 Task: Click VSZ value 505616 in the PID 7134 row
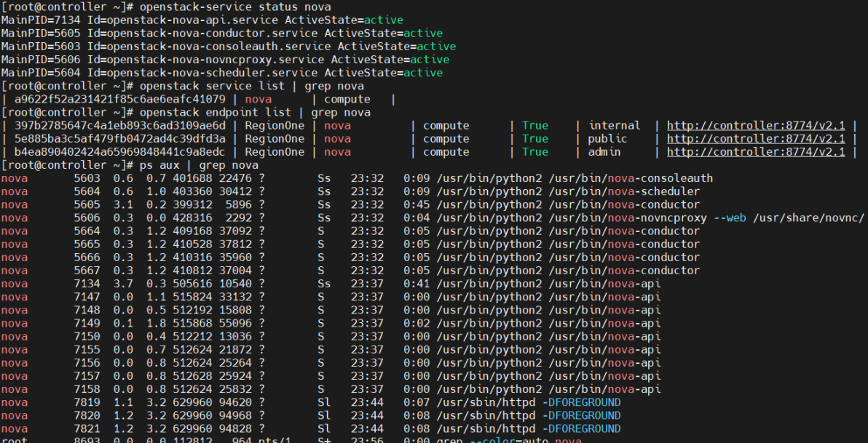pyautogui.click(x=192, y=284)
